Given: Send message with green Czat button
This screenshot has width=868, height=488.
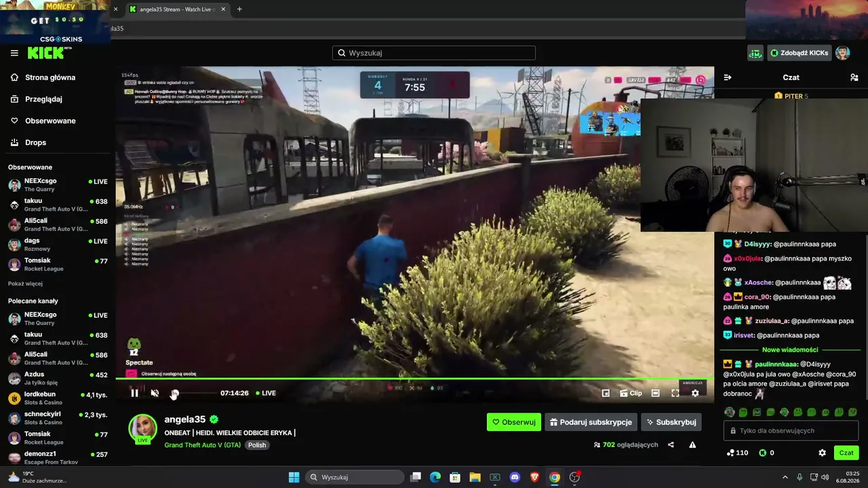Looking at the screenshot, I should pos(846,453).
